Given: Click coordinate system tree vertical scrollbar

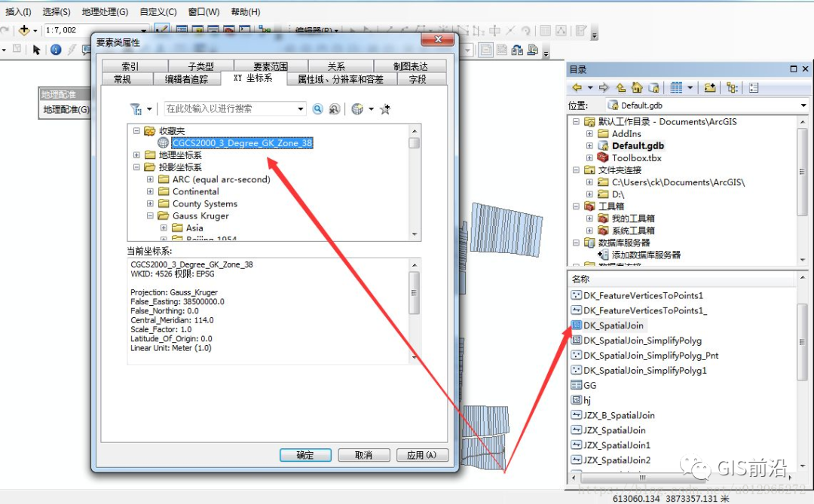Looking at the screenshot, I should point(415,182).
